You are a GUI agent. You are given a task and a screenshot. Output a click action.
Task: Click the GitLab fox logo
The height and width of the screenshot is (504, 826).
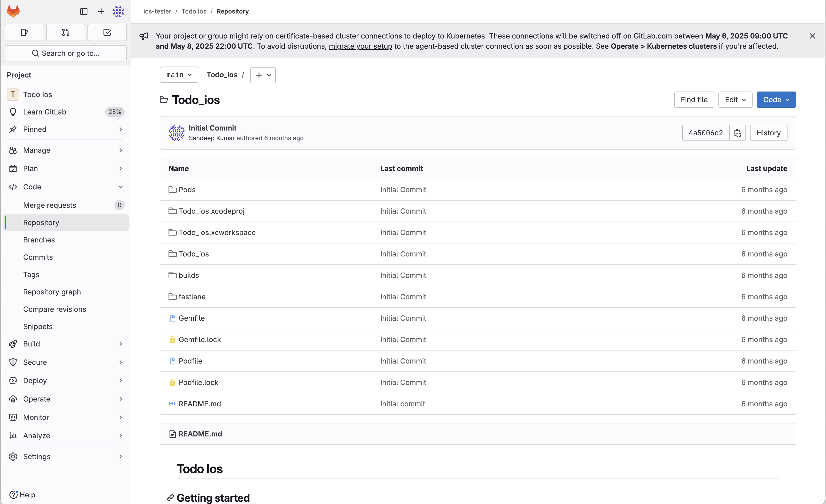pyautogui.click(x=14, y=11)
